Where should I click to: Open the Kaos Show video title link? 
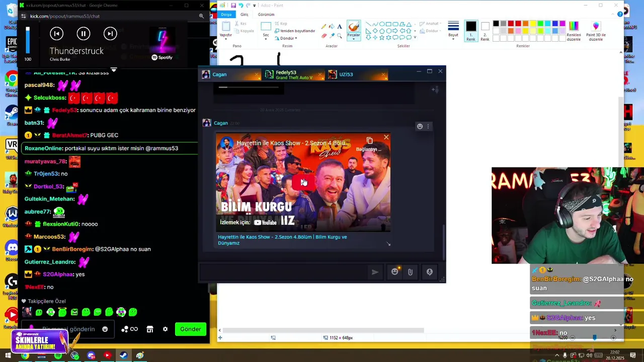[282, 240]
